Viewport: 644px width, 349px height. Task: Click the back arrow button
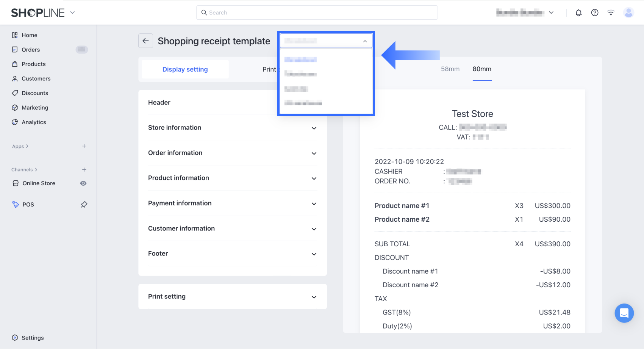pos(145,41)
